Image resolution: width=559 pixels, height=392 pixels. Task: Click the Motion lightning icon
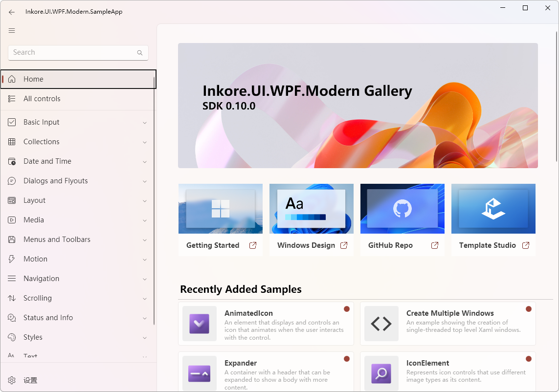point(12,259)
